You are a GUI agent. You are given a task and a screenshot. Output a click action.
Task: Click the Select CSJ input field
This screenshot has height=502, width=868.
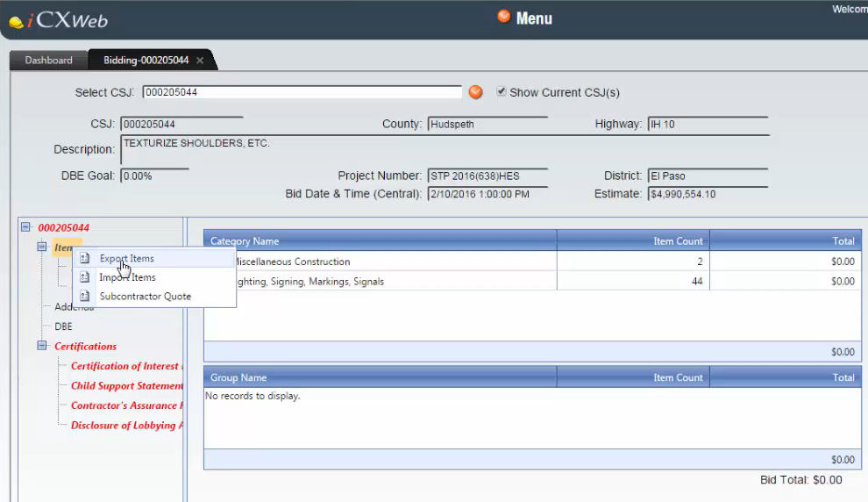(302, 92)
